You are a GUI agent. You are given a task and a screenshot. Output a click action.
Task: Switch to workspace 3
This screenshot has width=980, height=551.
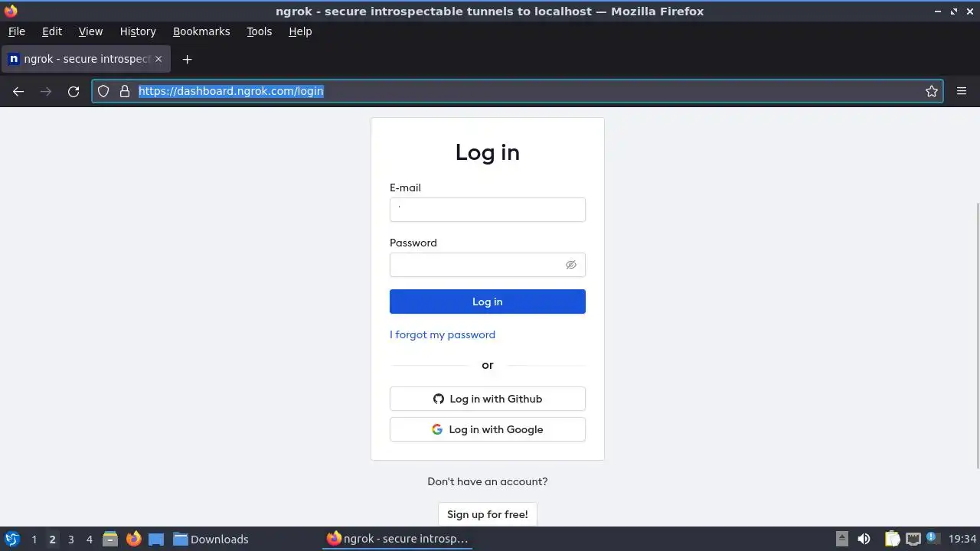click(x=70, y=539)
